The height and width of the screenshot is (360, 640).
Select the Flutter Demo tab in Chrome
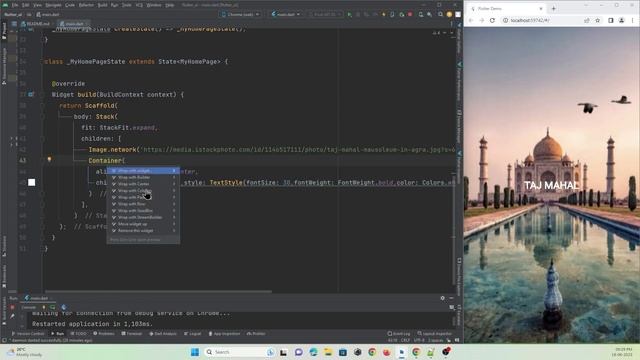point(506,8)
